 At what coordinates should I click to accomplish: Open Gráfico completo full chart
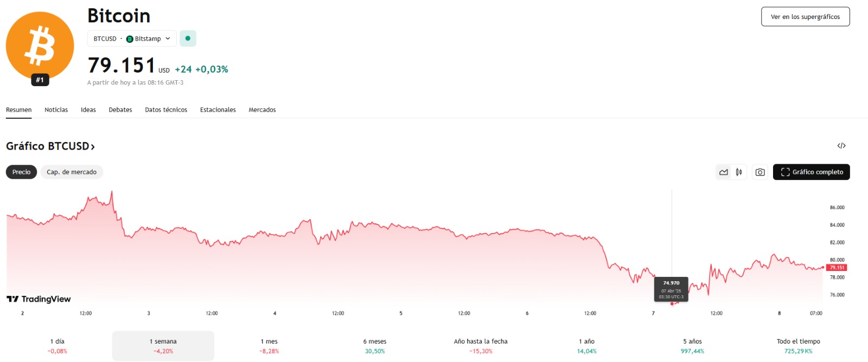click(x=811, y=172)
